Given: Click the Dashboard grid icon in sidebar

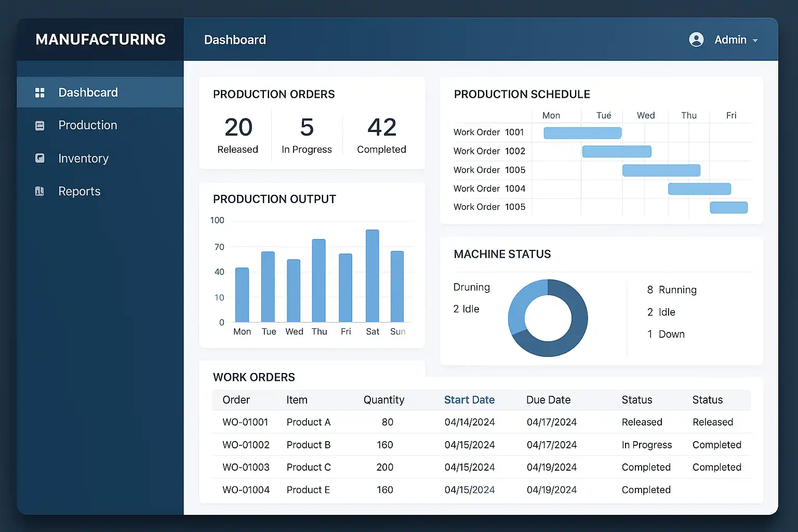Looking at the screenshot, I should [x=39, y=92].
